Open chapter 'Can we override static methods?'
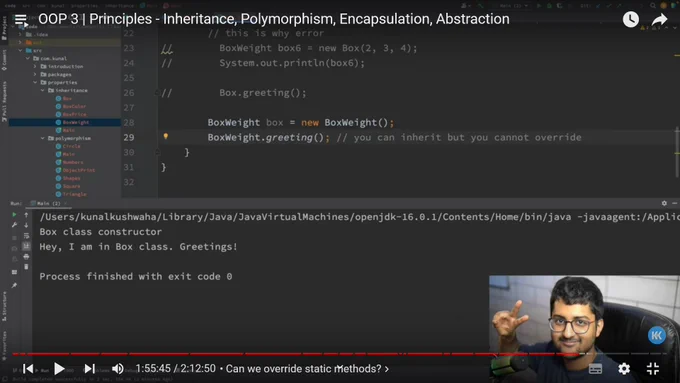 coord(307,369)
